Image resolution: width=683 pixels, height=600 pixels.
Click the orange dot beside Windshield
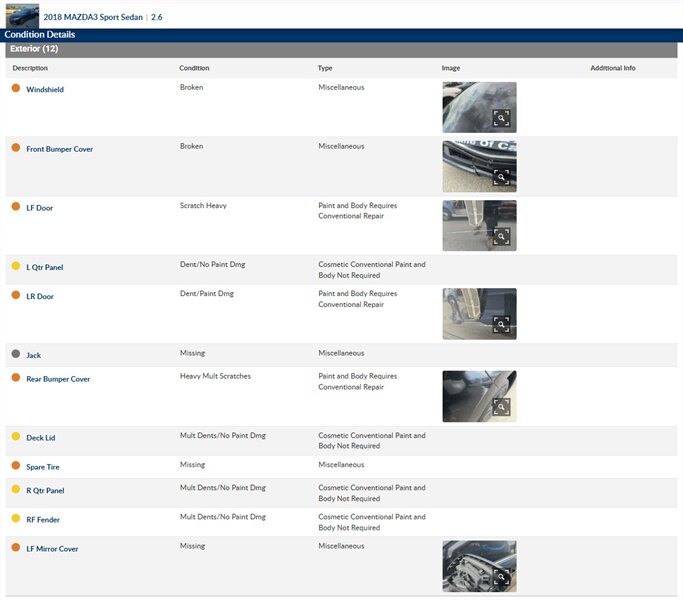[x=15, y=89]
